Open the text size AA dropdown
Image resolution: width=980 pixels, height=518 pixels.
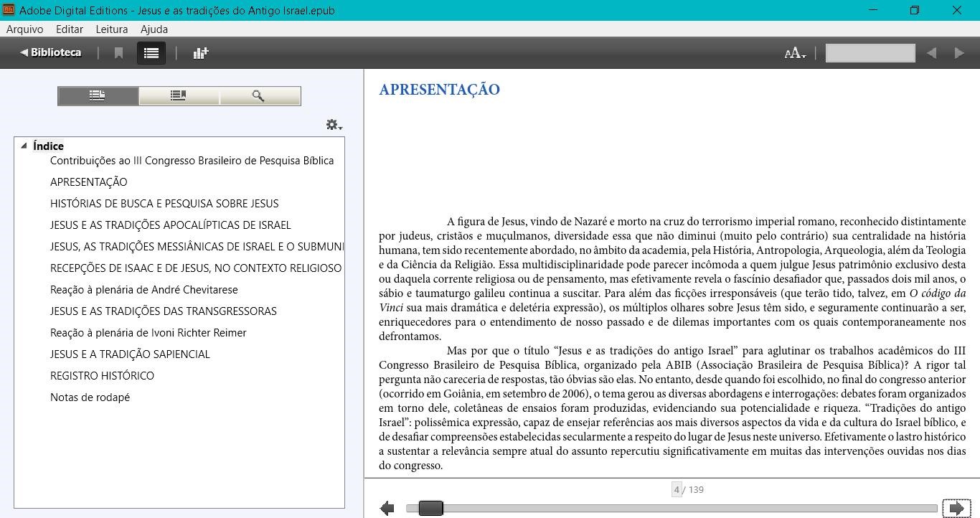pyautogui.click(x=795, y=53)
